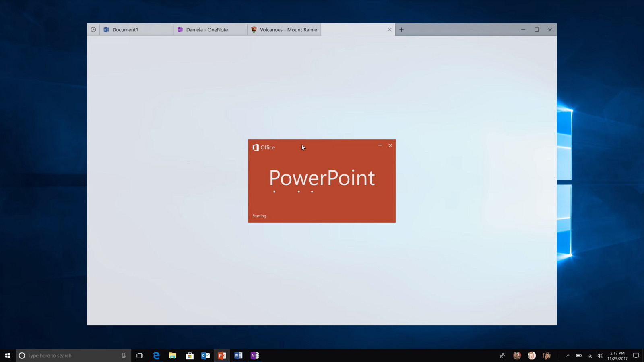Open the People icon in taskbar

pos(502,356)
